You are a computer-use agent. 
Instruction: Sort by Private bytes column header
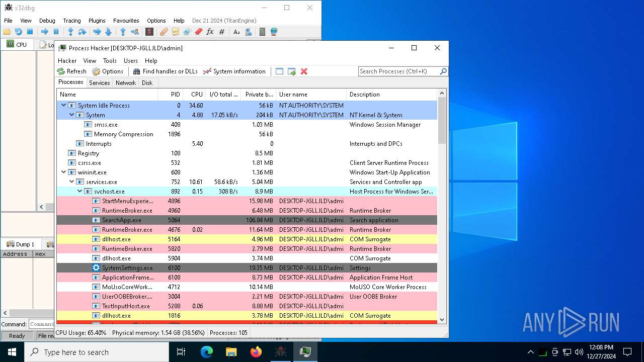[x=259, y=95]
